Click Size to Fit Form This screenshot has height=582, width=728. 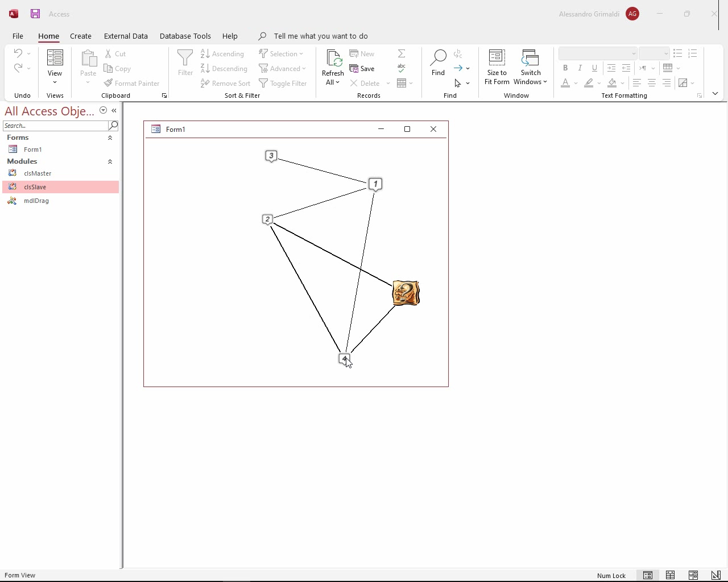tap(497, 67)
